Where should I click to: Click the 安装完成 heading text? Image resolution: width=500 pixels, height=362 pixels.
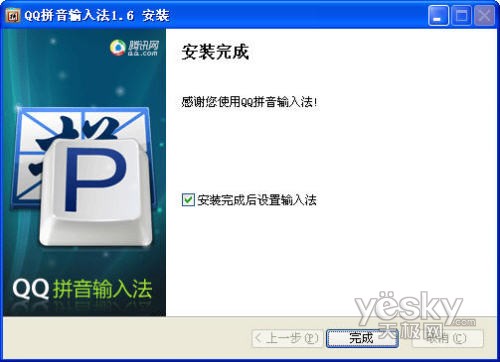click(x=215, y=52)
